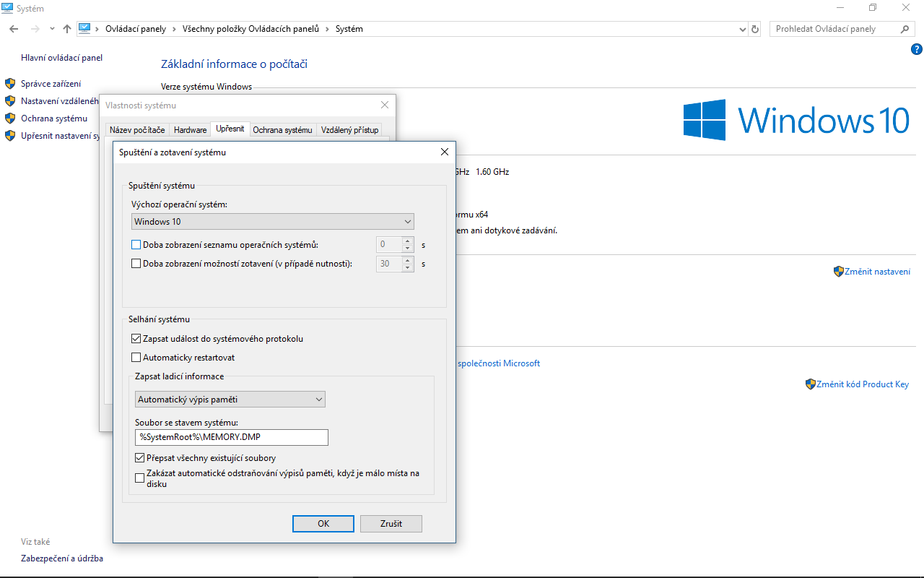Close the Vlastnosti systému window
Viewport: 924px width, 578px height.
point(384,105)
